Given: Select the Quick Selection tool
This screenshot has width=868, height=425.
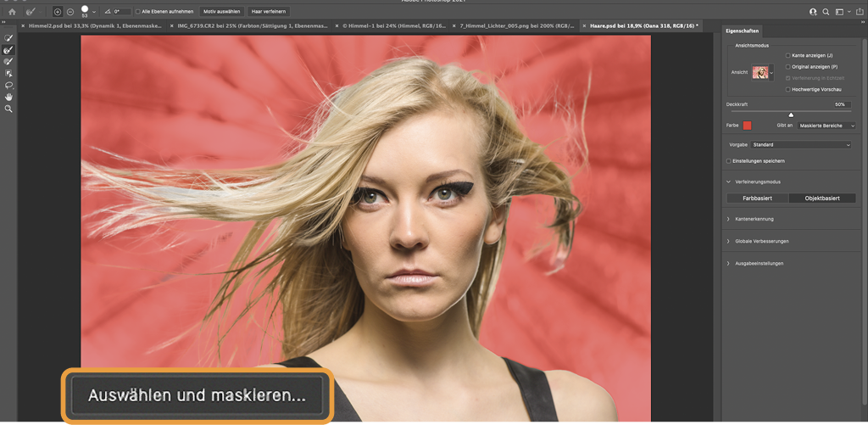Looking at the screenshot, I should coord(8,39).
